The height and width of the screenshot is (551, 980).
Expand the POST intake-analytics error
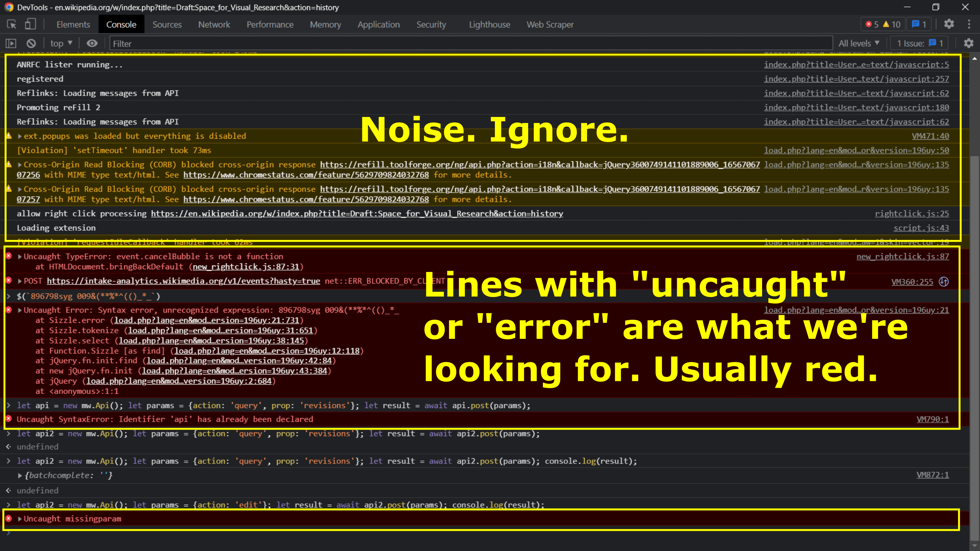tap(20, 281)
